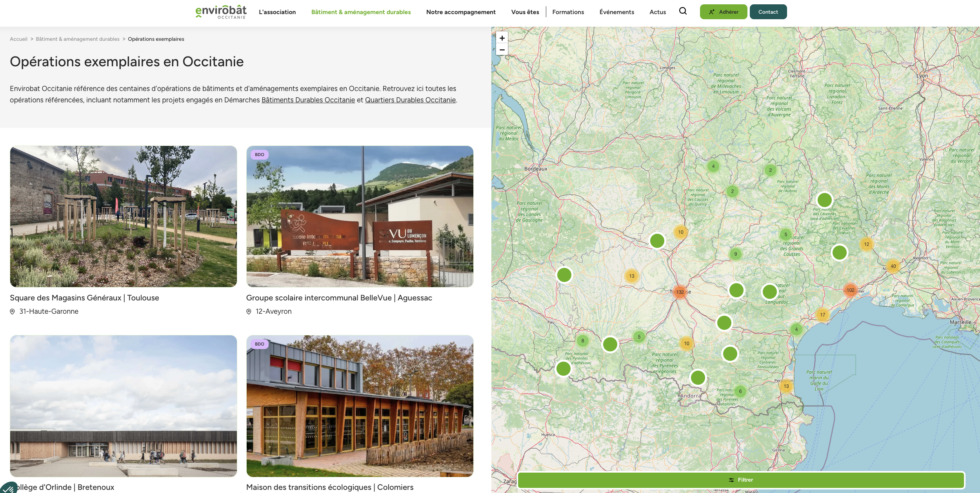Image resolution: width=980 pixels, height=493 pixels.
Task: Zoom in on the map
Action: pos(502,38)
